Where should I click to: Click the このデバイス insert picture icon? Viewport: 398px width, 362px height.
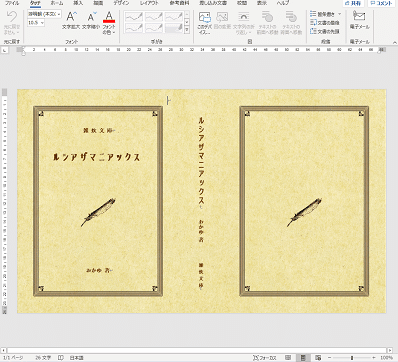pos(204,17)
